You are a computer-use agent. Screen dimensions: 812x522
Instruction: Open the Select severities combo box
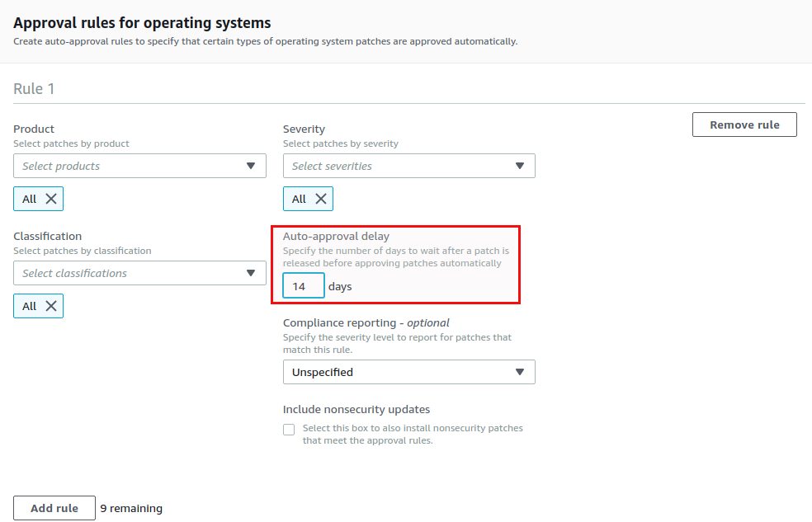click(x=409, y=166)
